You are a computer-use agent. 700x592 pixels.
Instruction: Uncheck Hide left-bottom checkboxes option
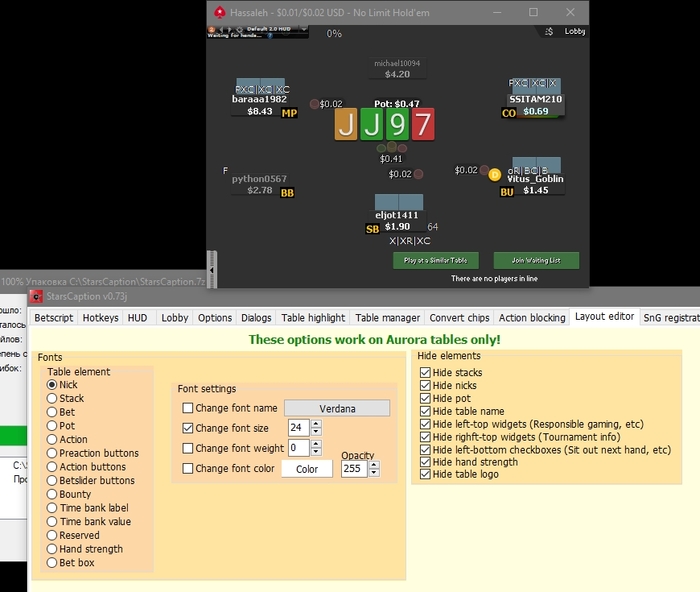(x=425, y=450)
